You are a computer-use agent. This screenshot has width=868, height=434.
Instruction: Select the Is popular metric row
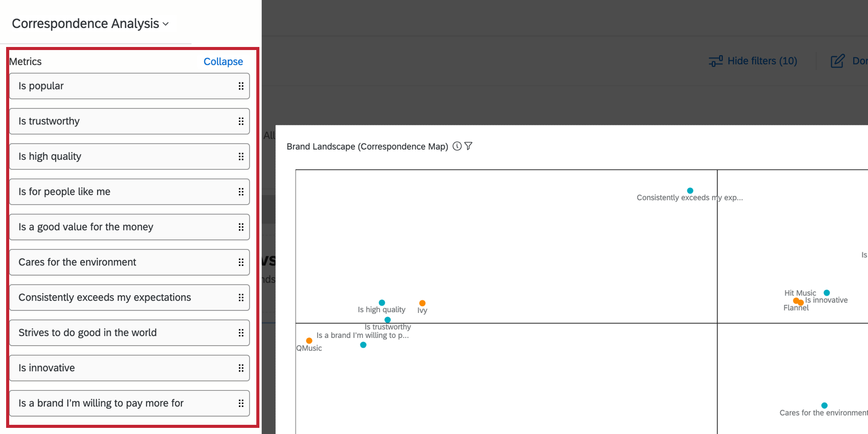(129, 86)
